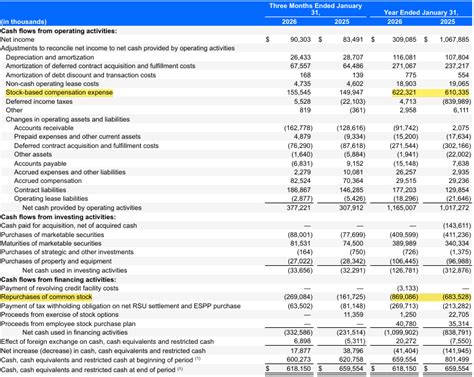Select the 'Prepaid expenses and other current assets' label
This screenshot has width=474, height=377.
coord(77,136)
